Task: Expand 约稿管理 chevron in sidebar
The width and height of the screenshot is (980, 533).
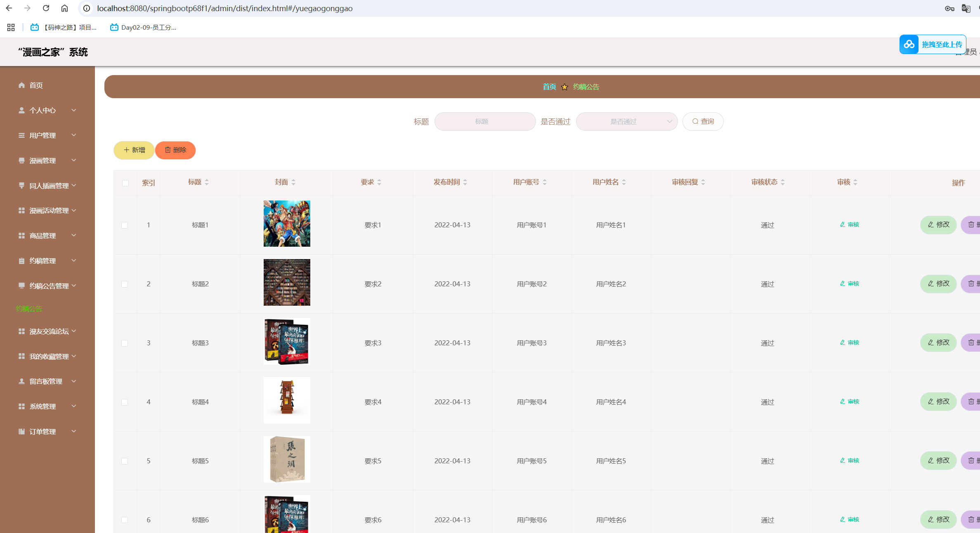Action: [x=74, y=260]
